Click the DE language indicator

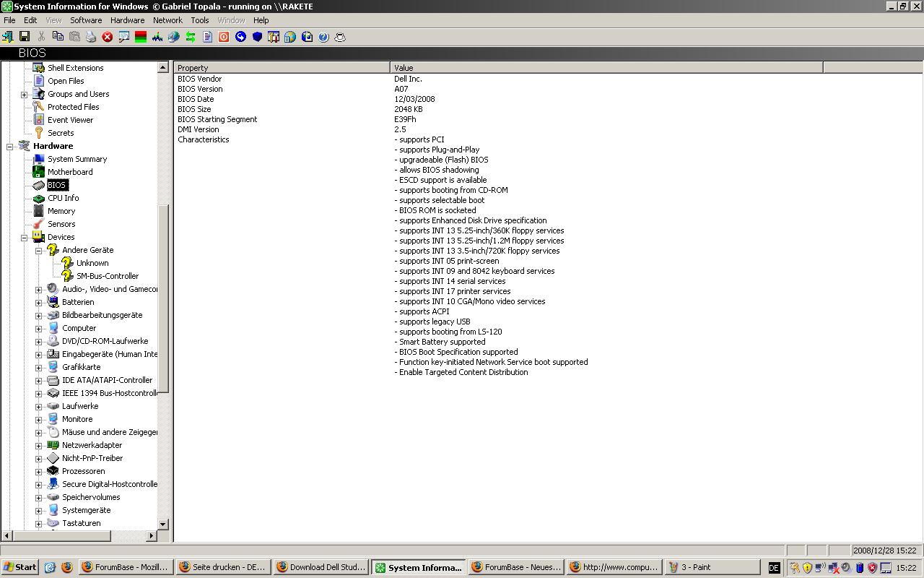click(x=774, y=568)
